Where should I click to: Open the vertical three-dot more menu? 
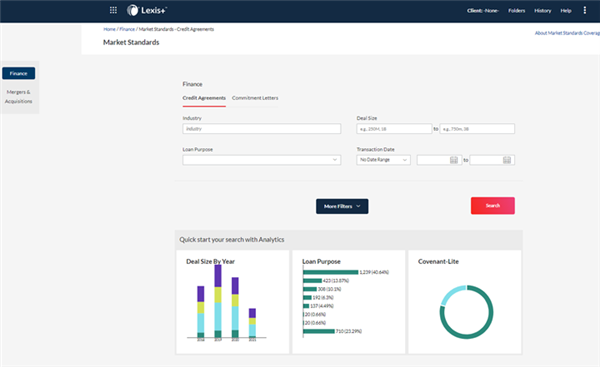click(x=585, y=10)
